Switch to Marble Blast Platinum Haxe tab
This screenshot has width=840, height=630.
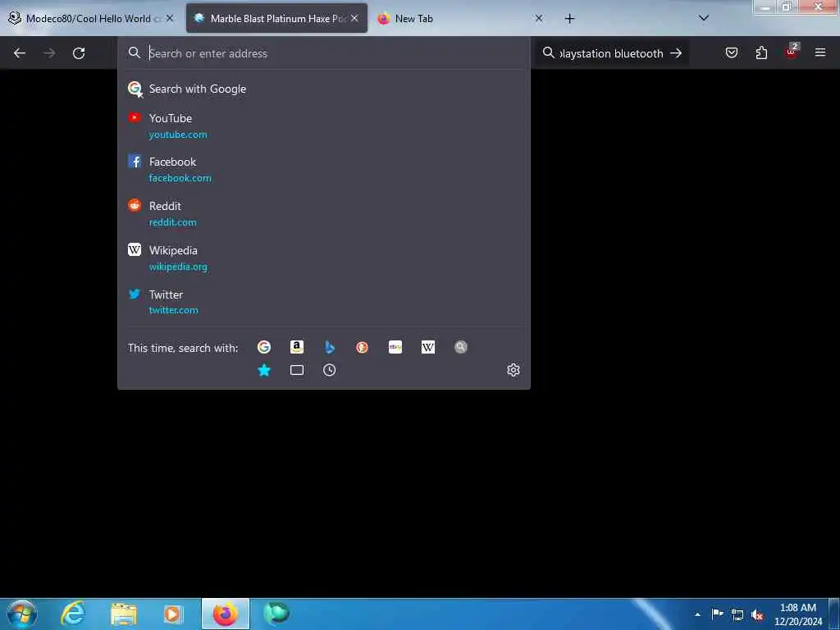point(276,18)
